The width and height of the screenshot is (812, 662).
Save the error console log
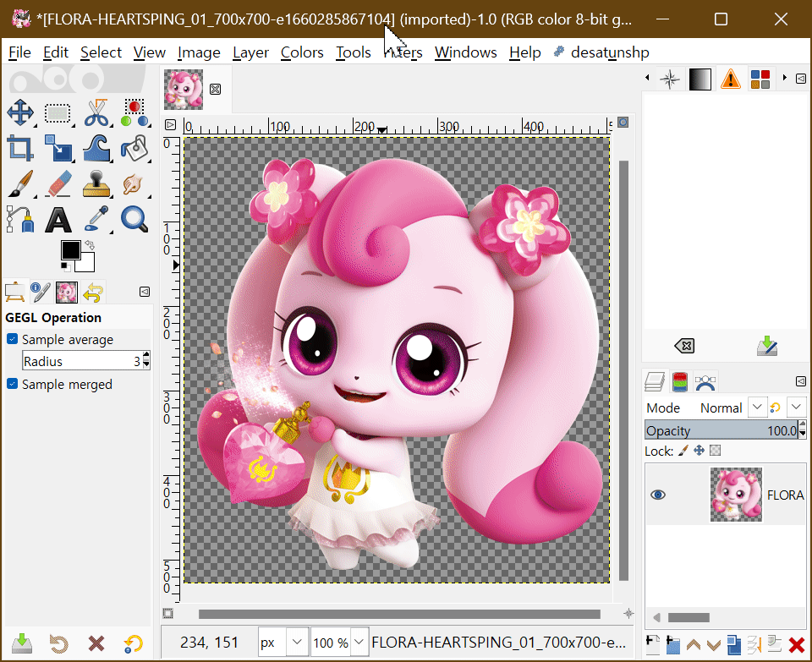tap(767, 345)
